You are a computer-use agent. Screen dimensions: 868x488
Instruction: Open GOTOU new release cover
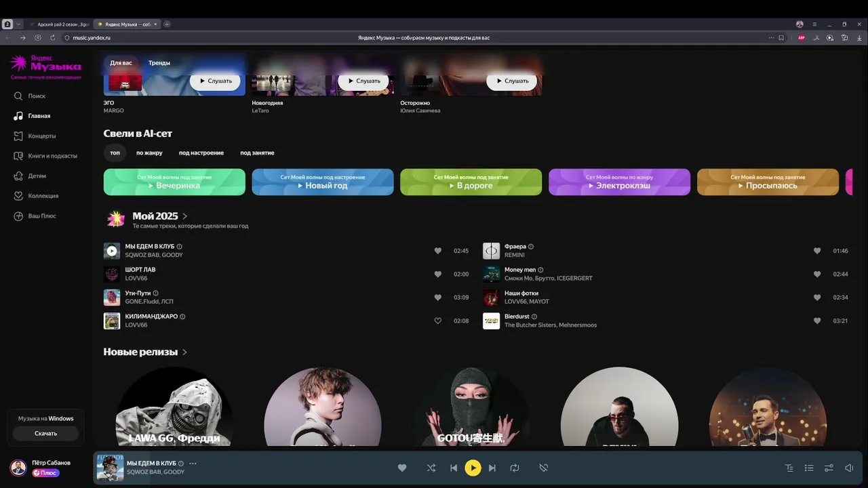coord(471,407)
